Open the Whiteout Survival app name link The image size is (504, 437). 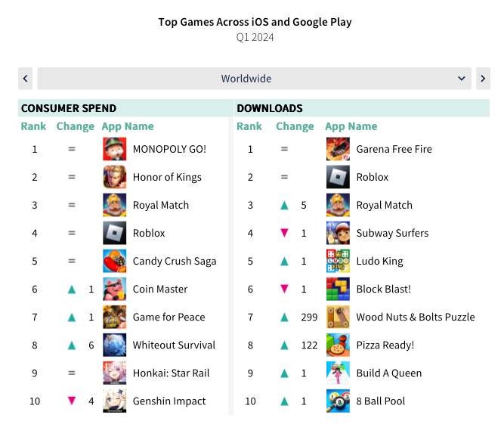[x=174, y=345]
